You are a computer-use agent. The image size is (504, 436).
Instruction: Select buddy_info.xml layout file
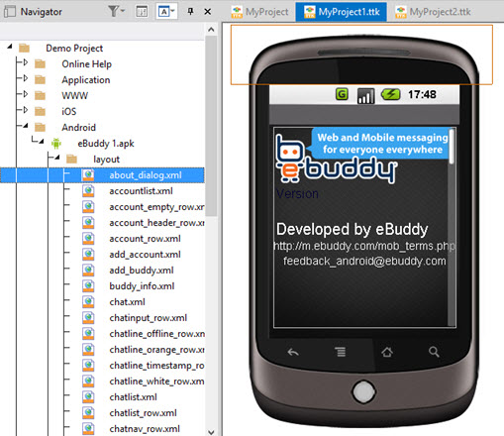click(142, 286)
